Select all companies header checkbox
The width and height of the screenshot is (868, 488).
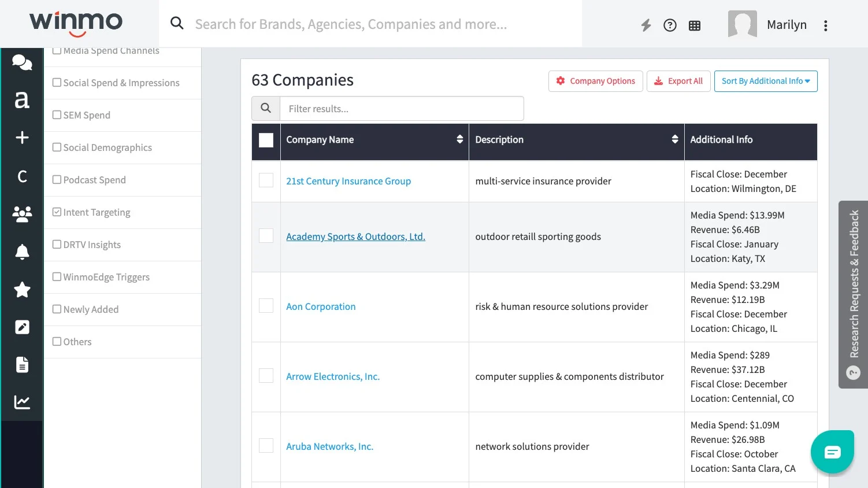(x=266, y=140)
